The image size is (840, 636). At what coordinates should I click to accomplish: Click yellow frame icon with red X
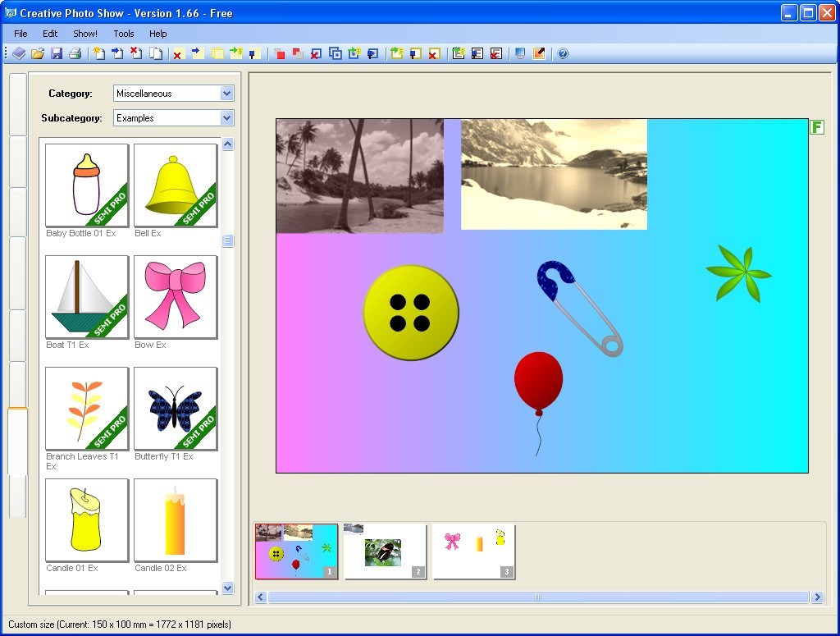click(435, 53)
